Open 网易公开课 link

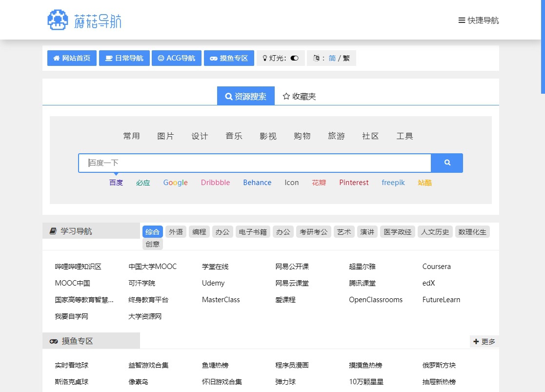[292, 267]
